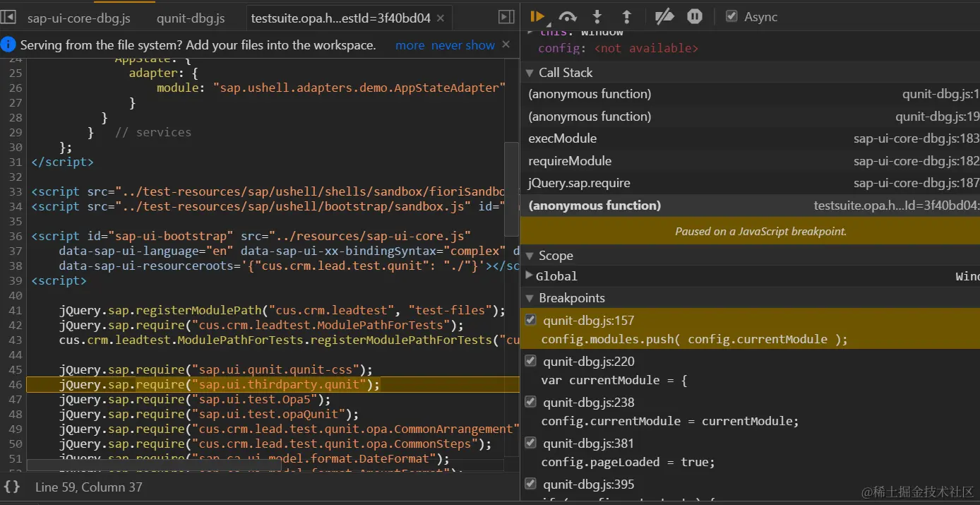
Task: Toggle the Async checkbox
Action: tap(732, 16)
